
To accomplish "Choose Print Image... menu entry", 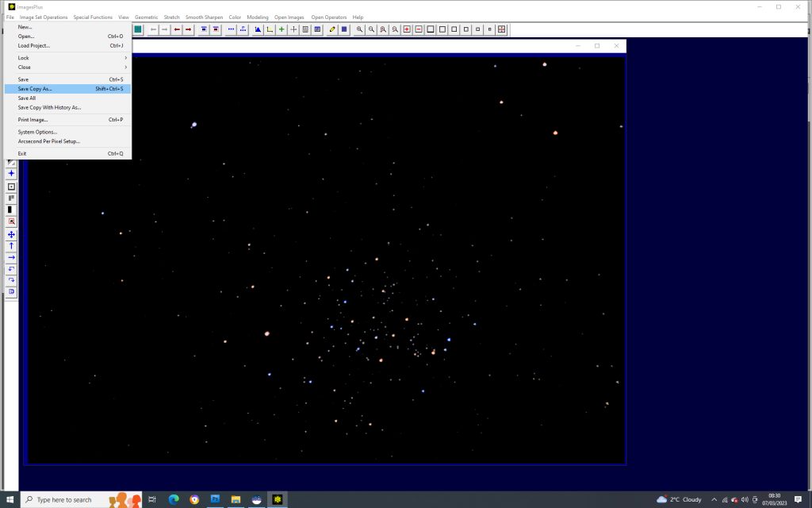I will pyautogui.click(x=68, y=120).
